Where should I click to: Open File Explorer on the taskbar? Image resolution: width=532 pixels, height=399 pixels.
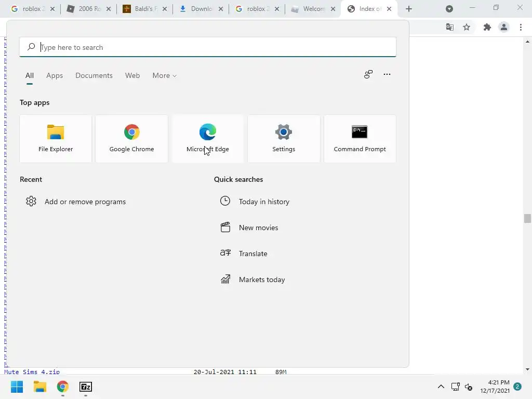pyautogui.click(x=39, y=387)
